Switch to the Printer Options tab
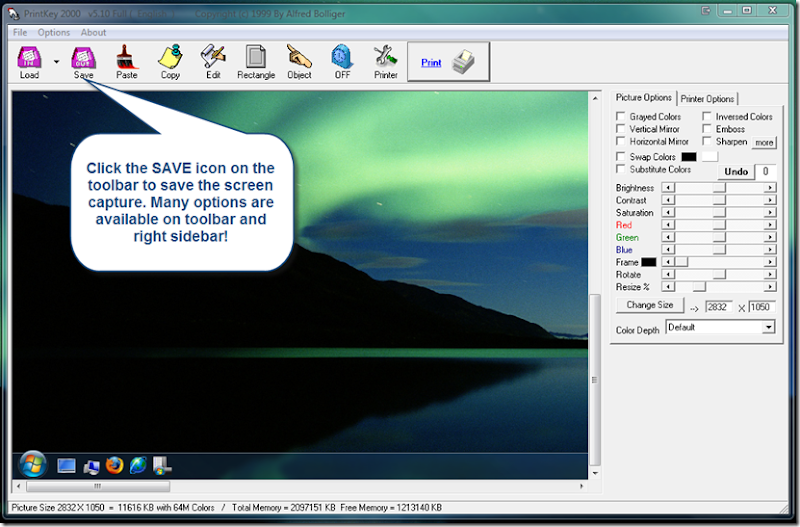Image resolution: width=800 pixels, height=527 pixels. pos(707,99)
